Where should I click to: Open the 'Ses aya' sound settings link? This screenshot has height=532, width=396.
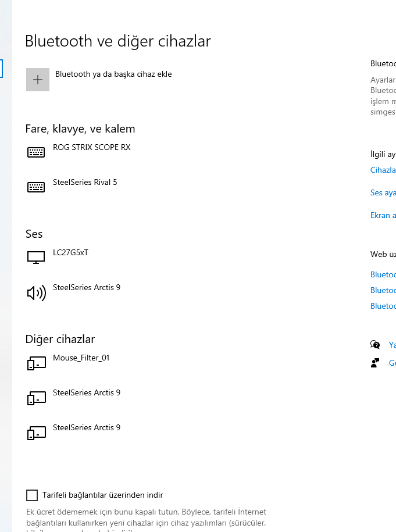tap(383, 192)
